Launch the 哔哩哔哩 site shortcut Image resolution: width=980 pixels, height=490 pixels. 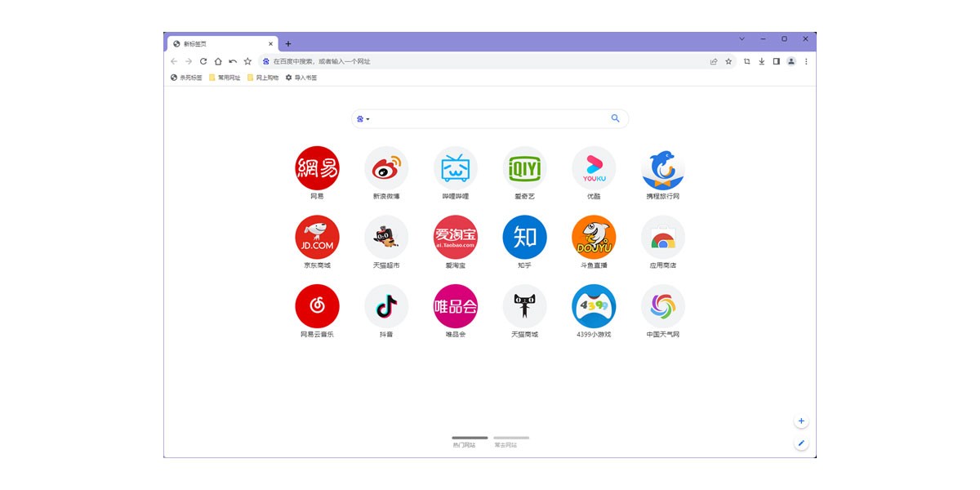[x=456, y=168]
